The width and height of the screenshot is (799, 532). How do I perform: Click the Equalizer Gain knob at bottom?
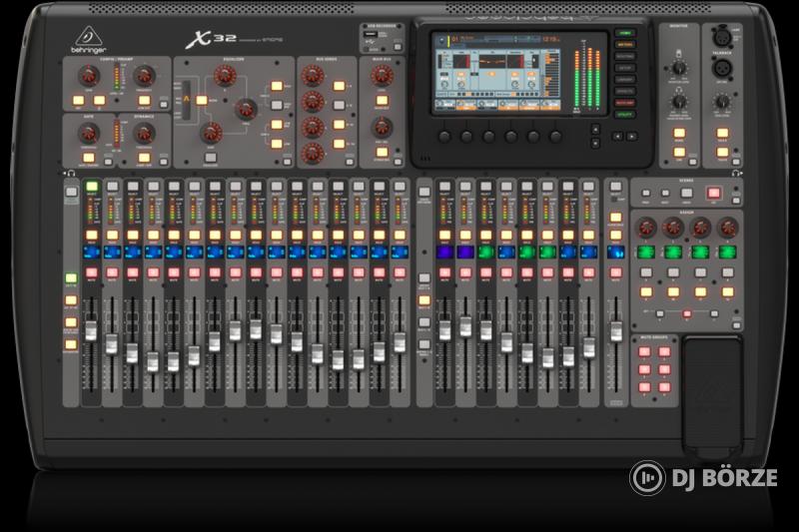click(211, 134)
